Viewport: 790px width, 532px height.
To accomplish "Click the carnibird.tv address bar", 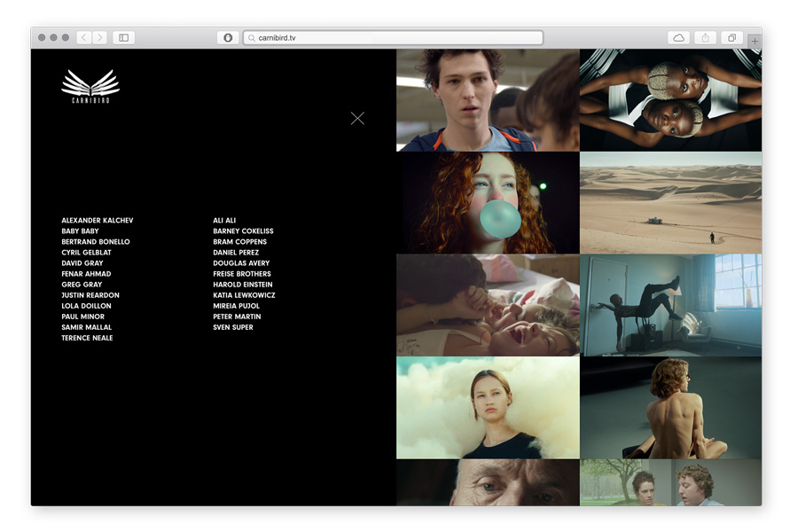I will (393, 38).
